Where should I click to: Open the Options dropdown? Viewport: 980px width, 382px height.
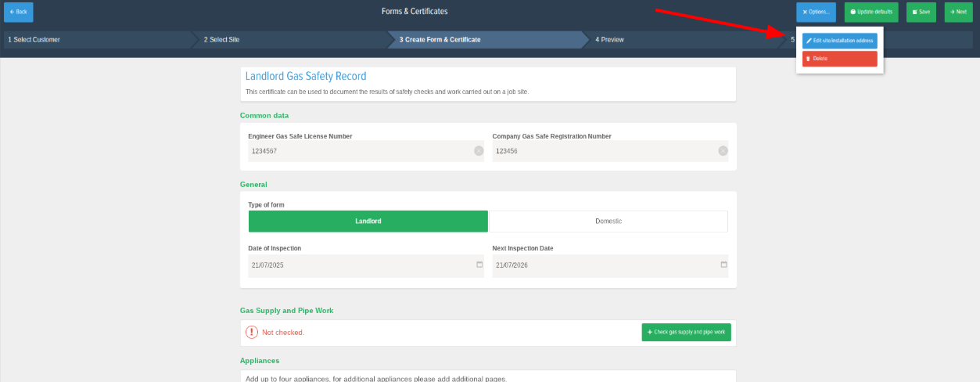point(816,12)
